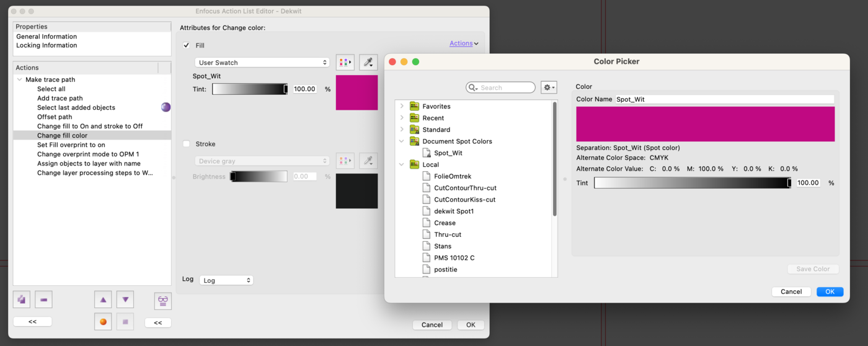
Task: Click the Local folder icon
Action: click(414, 164)
